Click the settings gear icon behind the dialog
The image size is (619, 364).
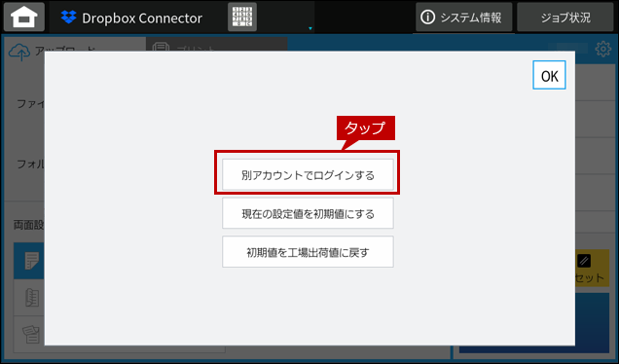(602, 49)
